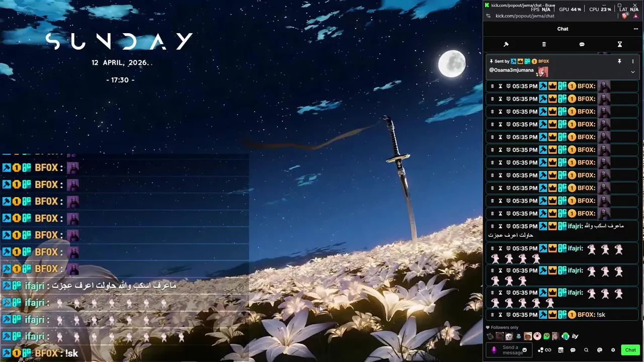Screen dimensions: 644x362
Task: Click the CPU 23% overlay stat
Action: click(600, 10)
